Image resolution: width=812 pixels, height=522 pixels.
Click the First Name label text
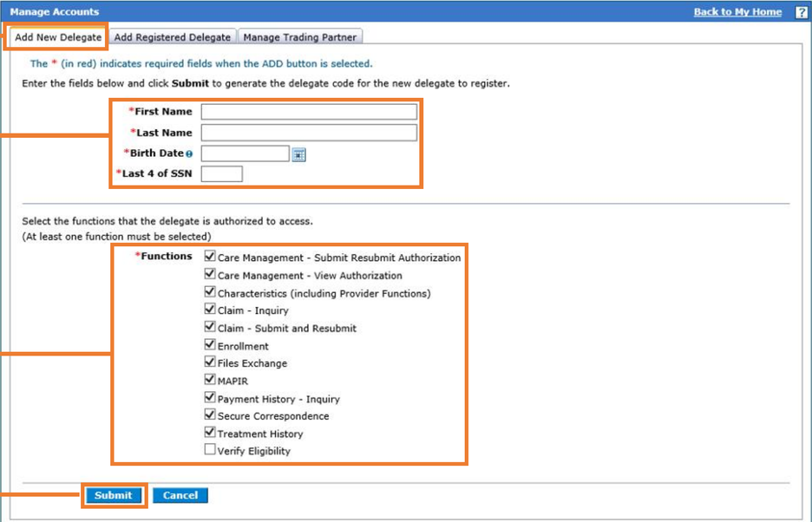163,111
